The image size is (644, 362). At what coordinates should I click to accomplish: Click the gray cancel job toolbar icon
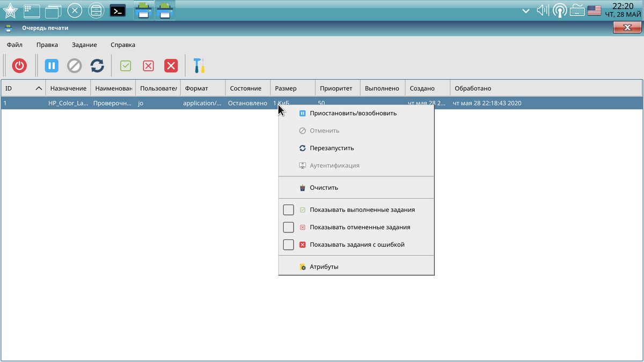[74, 66]
